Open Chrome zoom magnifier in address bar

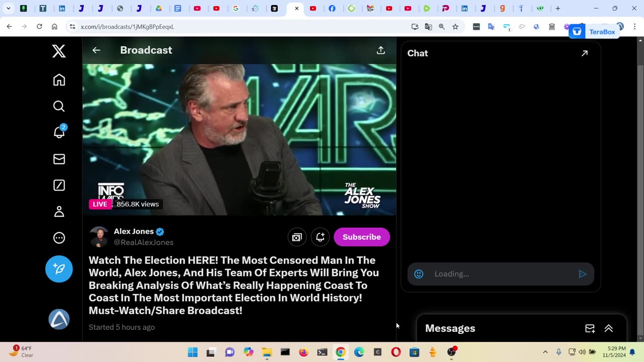click(x=442, y=27)
